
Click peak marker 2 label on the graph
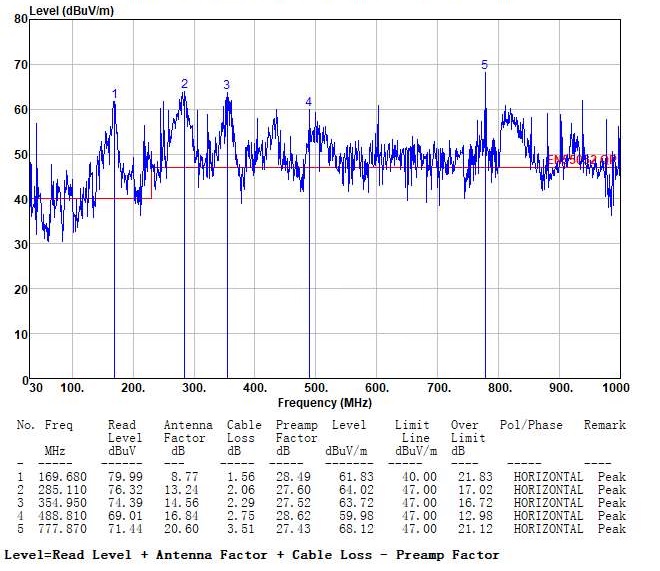(x=184, y=84)
